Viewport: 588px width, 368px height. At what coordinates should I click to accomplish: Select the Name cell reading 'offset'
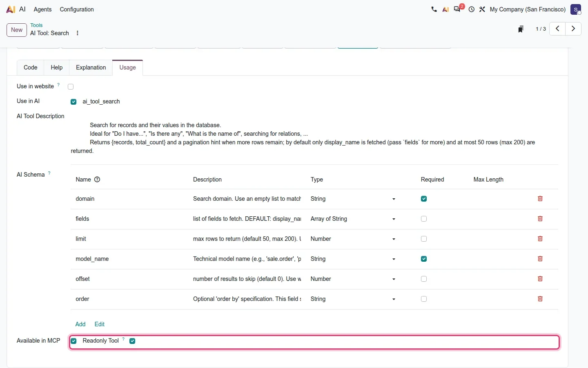pyautogui.click(x=82, y=279)
